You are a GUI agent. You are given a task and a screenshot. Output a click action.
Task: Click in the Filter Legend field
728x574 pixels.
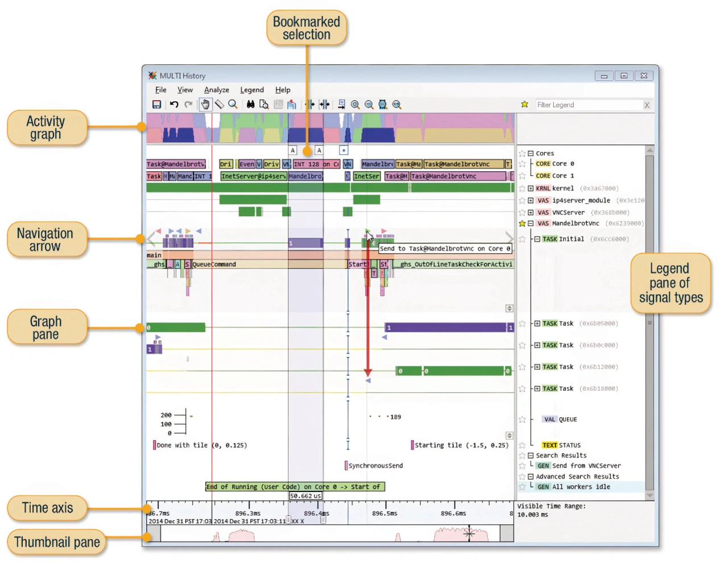[x=589, y=105]
